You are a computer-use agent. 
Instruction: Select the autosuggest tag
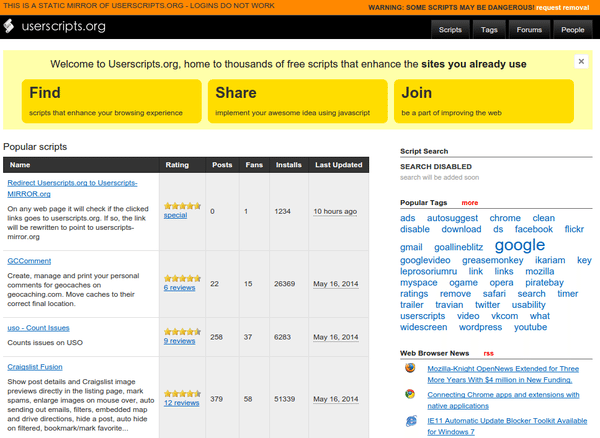click(452, 218)
